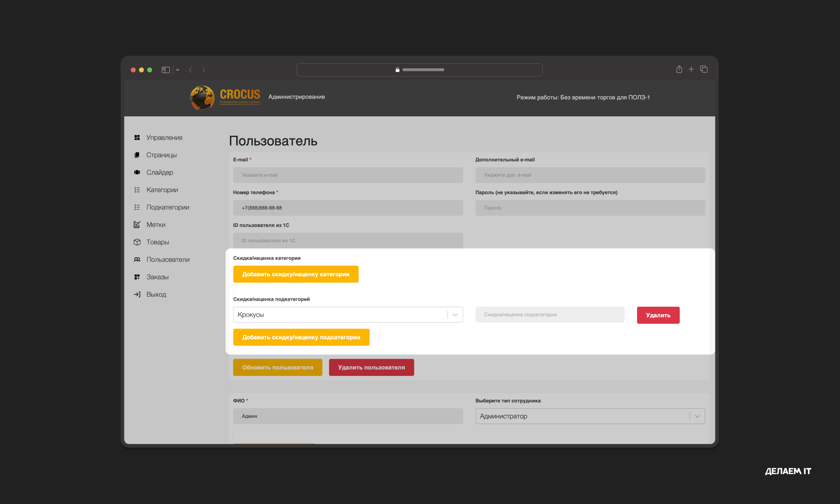The height and width of the screenshot is (504, 840).
Task: Open the Администратор employee type dropdown
Action: coord(590,416)
